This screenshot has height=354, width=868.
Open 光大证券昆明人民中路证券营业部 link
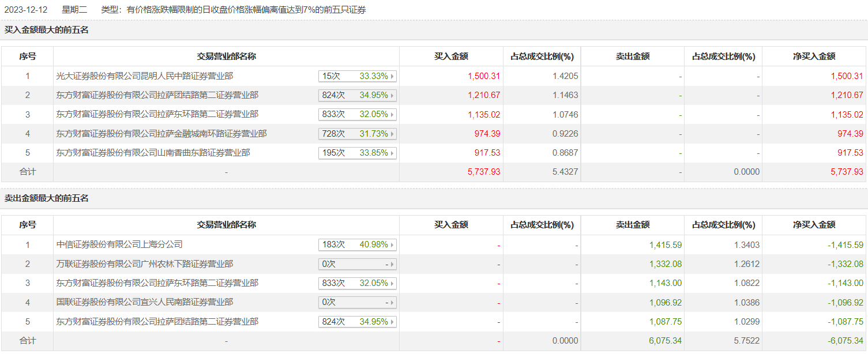145,76
